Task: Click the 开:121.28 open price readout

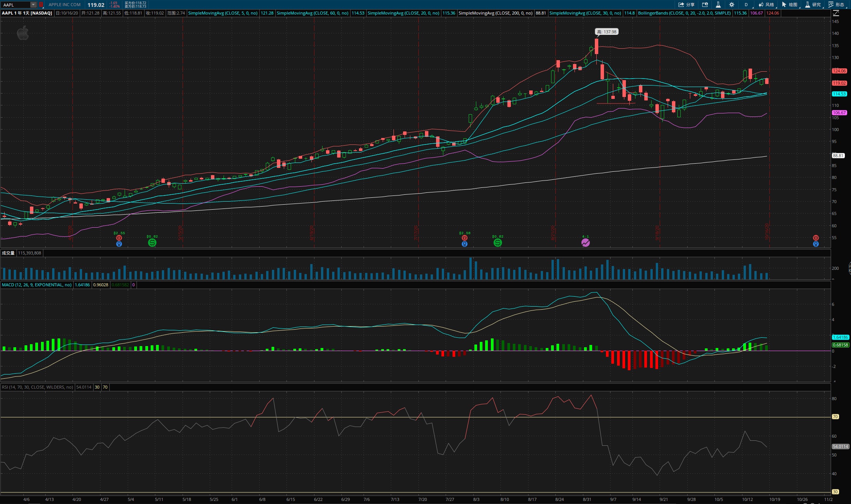Action: point(90,13)
